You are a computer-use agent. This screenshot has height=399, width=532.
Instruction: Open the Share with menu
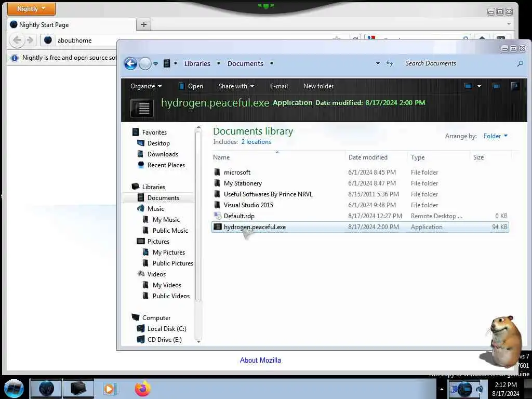(236, 86)
